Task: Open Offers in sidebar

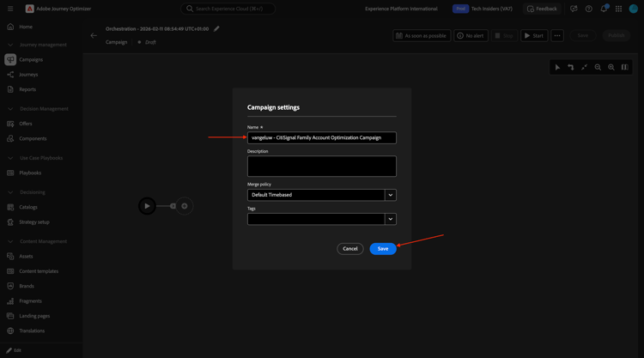Action: click(26, 124)
